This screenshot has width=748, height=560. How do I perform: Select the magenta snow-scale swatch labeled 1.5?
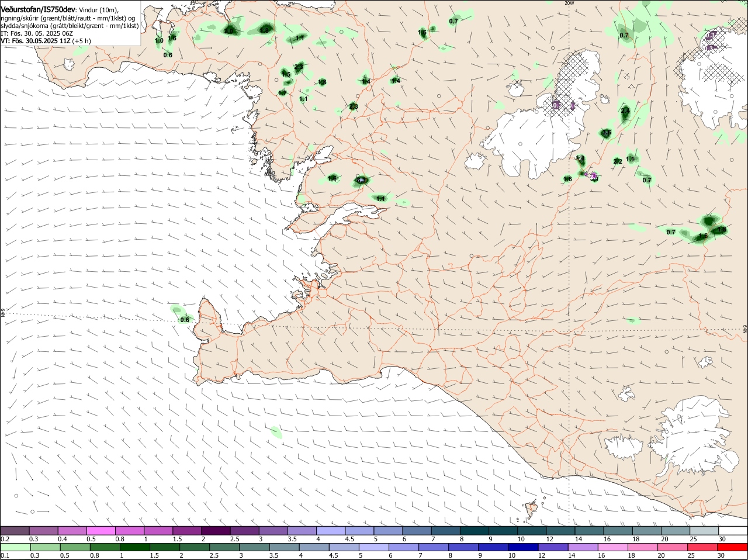tap(187, 530)
